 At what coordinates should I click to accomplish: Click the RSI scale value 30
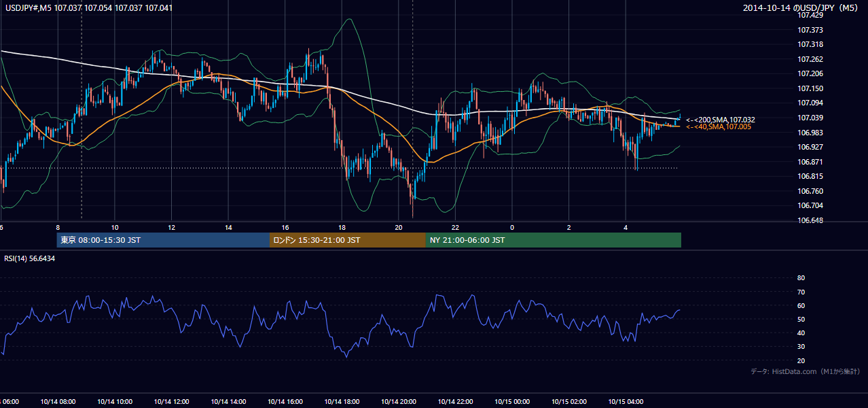(x=801, y=347)
